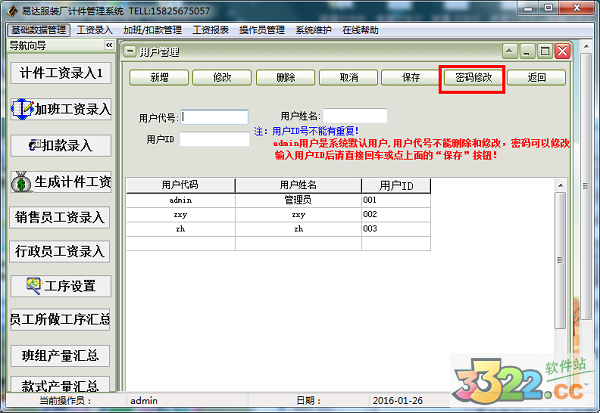The width and height of the screenshot is (600, 413).
Task: Focus the 用户姓名 input field
Action: 355,116
